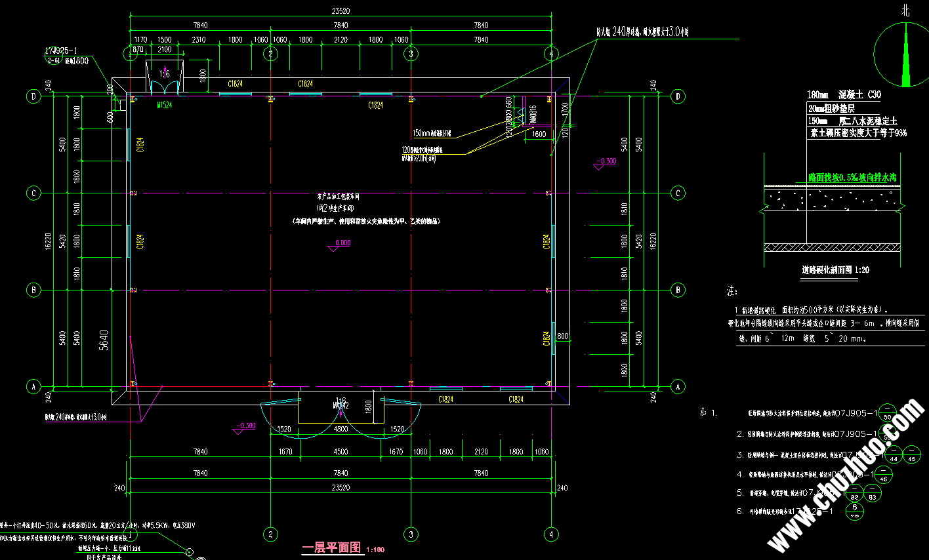Select the green M1524 door label
929x560 pixels.
[164, 105]
